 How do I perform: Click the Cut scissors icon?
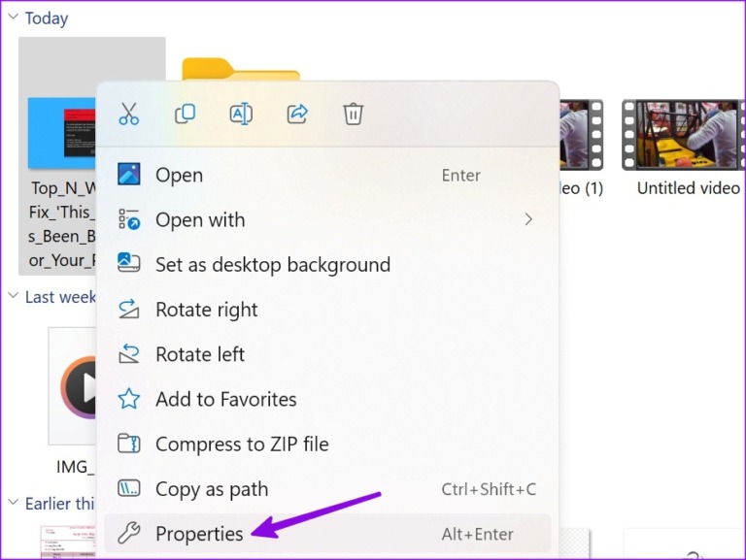pos(129,115)
